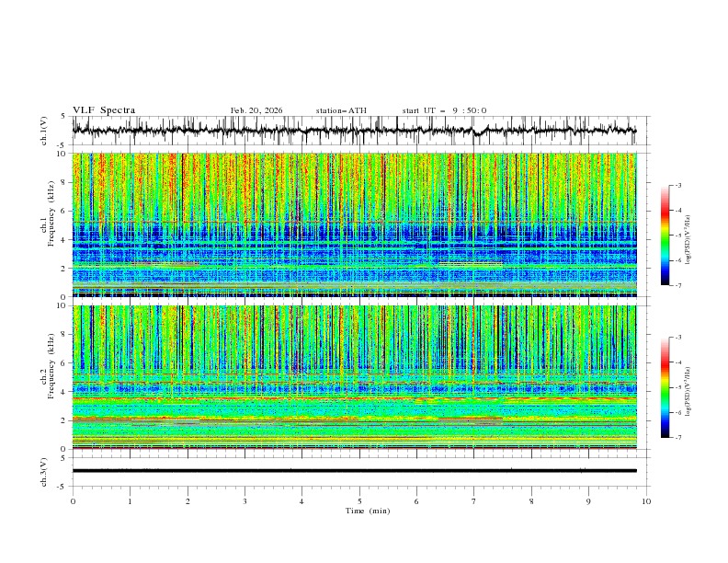
Task: Click time axis tick label '9'
Action: tap(588, 501)
